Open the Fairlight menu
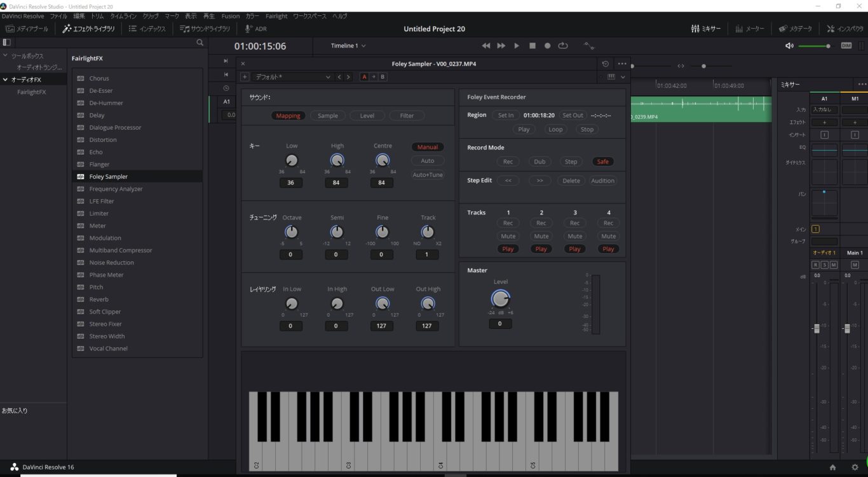This screenshot has height=477, width=868. click(276, 16)
